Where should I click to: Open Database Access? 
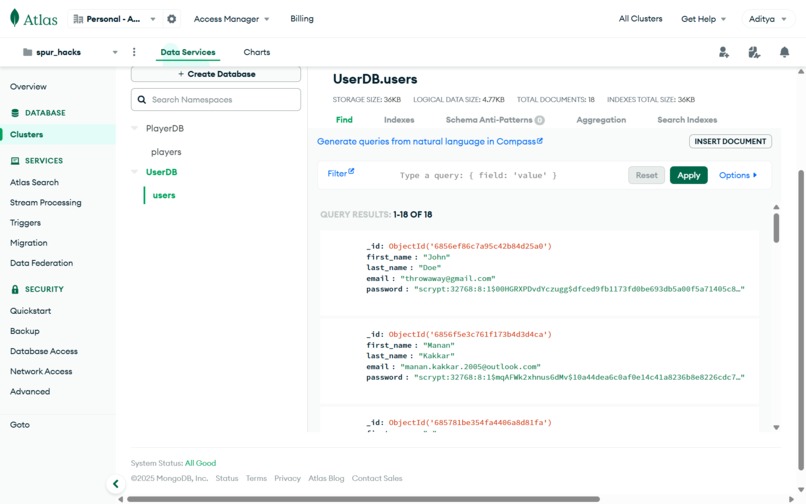point(44,351)
